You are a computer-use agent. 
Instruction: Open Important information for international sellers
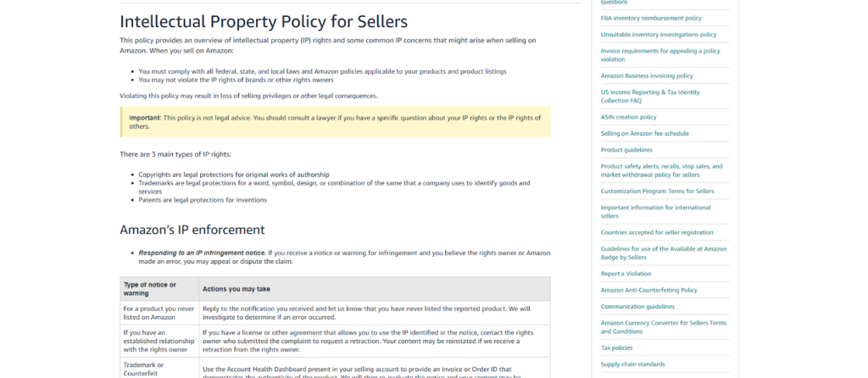pos(655,211)
